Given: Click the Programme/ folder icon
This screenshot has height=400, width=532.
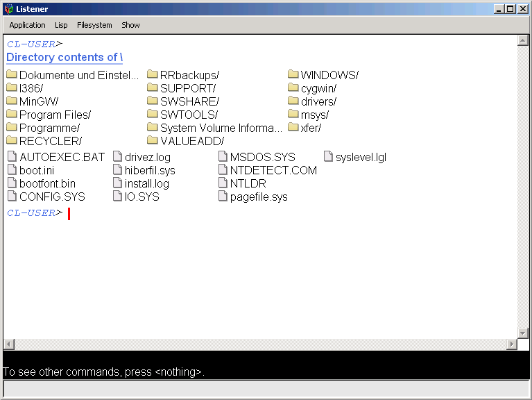Looking at the screenshot, I should pyautogui.click(x=12, y=127).
